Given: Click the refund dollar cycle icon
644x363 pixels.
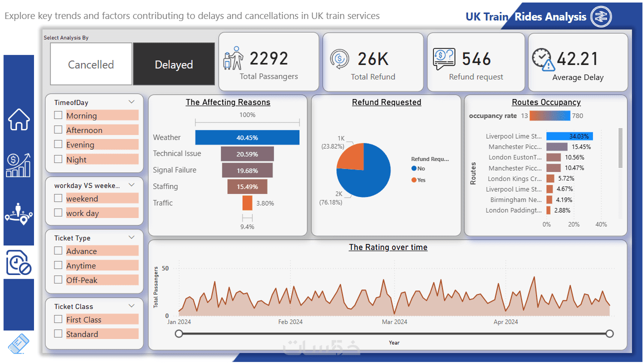Looking at the screenshot, I should point(339,59).
